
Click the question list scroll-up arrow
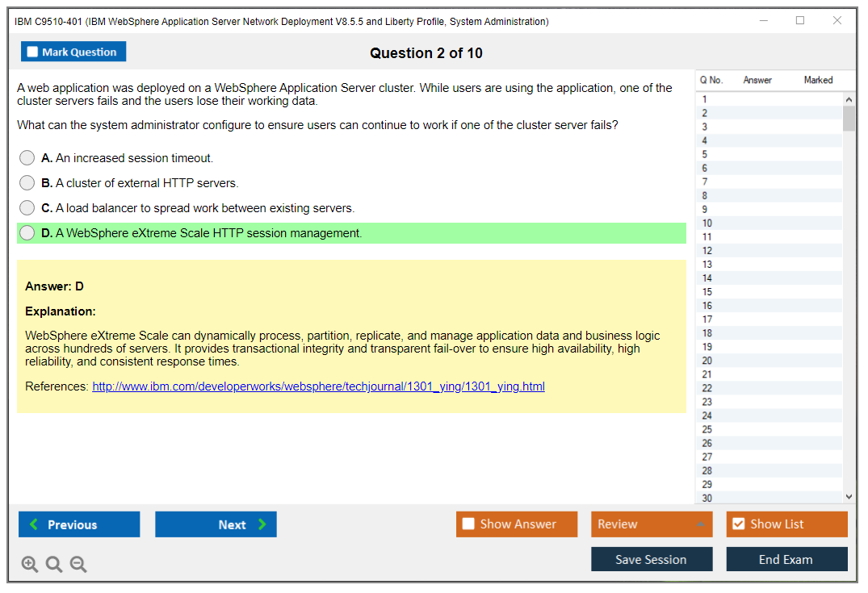(848, 99)
